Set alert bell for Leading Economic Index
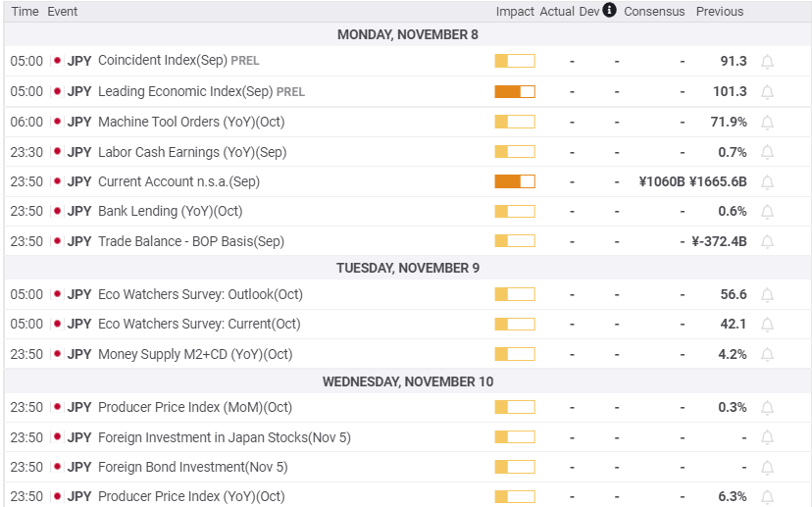 pyautogui.click(x=767, y=91)
